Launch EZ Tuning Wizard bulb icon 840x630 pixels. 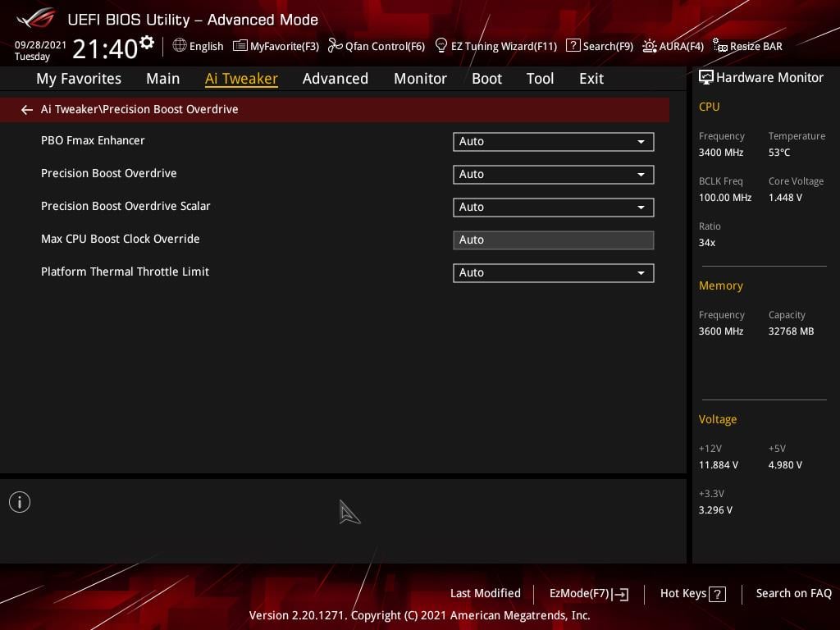(x=441, y=46)
